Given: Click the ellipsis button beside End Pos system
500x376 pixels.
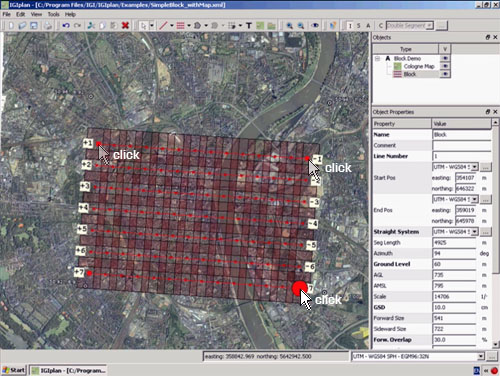Looking at the screenshot, I should coord(486,199).
